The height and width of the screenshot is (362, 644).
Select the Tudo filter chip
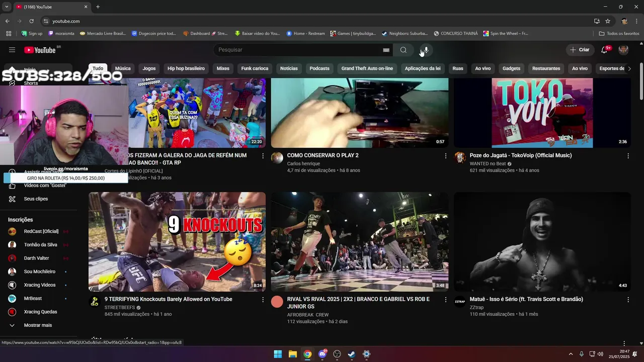coord(98,68)
